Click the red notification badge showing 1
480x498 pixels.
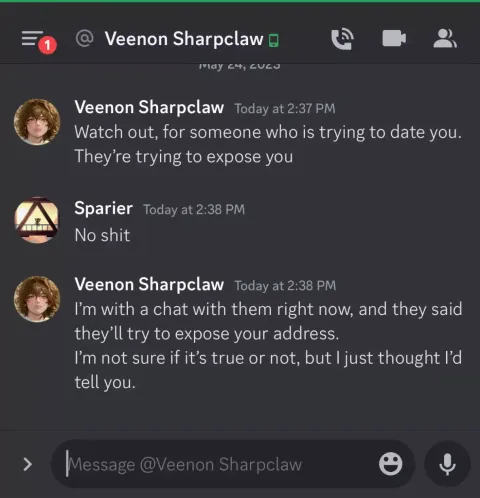[x=47, y=45]
